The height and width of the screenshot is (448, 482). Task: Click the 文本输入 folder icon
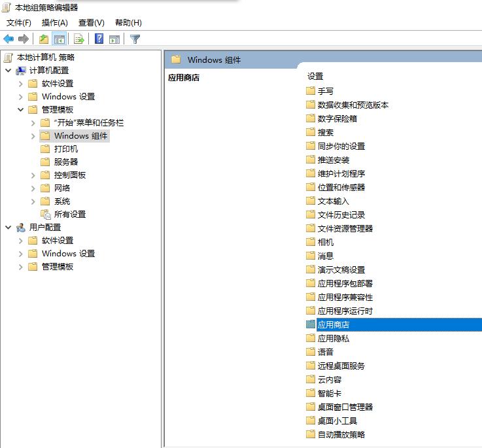[311, 201]
